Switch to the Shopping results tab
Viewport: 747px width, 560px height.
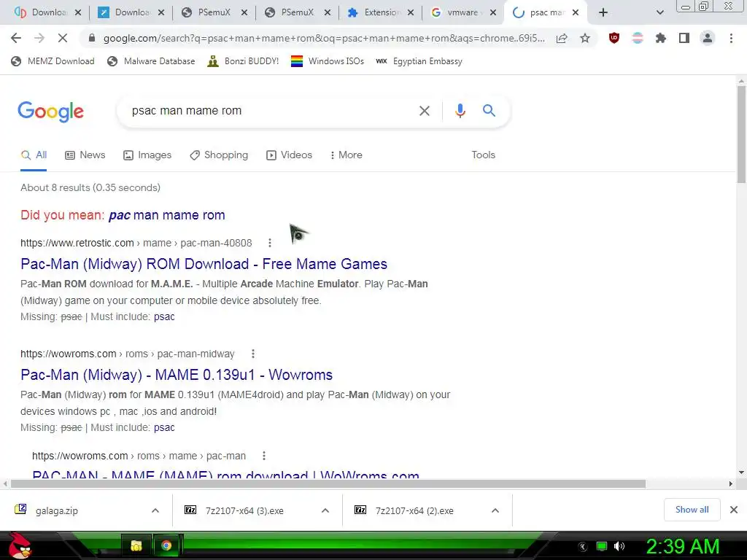click(x=219, y=155)
